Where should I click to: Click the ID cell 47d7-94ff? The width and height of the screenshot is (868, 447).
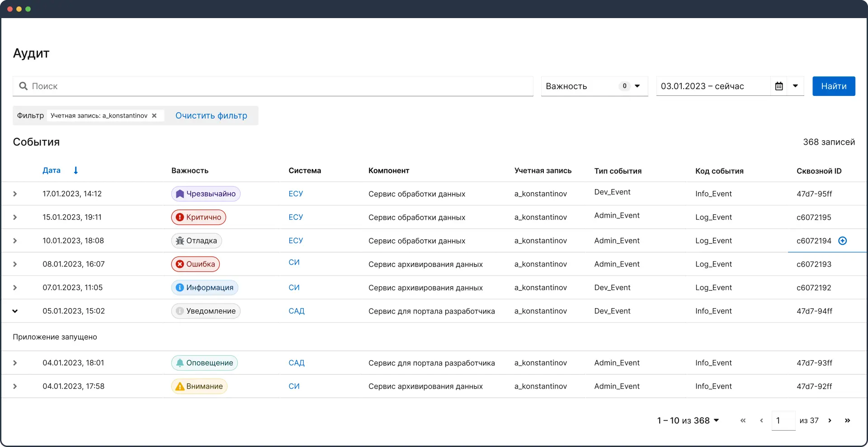[814, 311]
